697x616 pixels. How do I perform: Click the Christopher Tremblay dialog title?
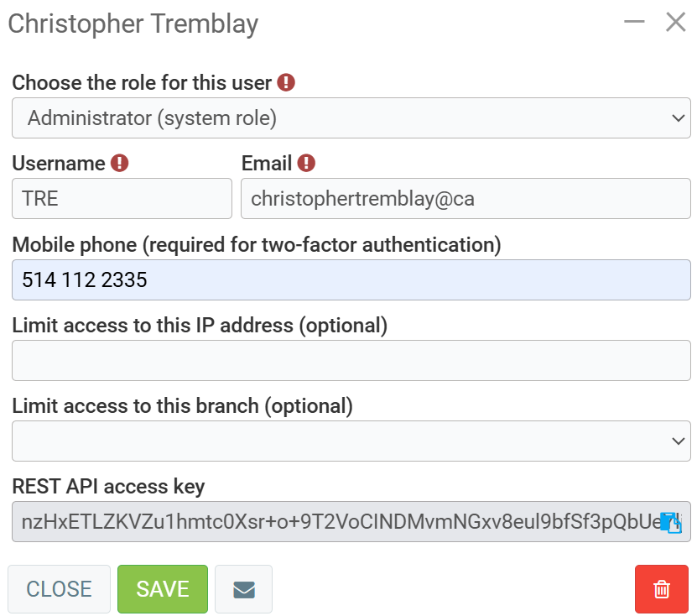point(133,23)
